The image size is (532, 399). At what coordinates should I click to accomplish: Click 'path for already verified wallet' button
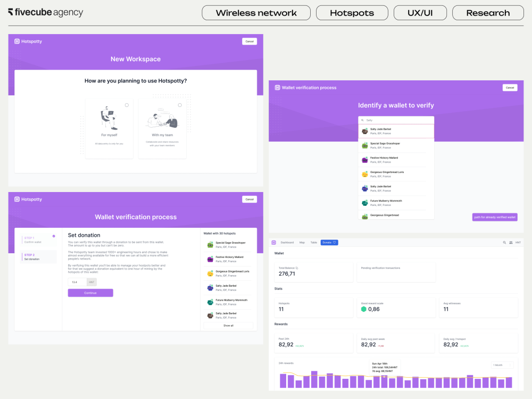[495, 217]
